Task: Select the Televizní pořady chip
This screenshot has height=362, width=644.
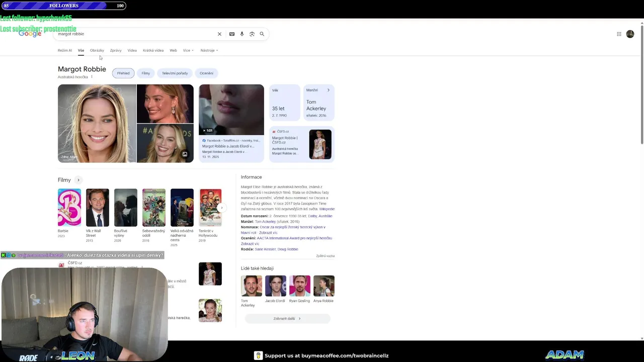Action: (175, 73)
